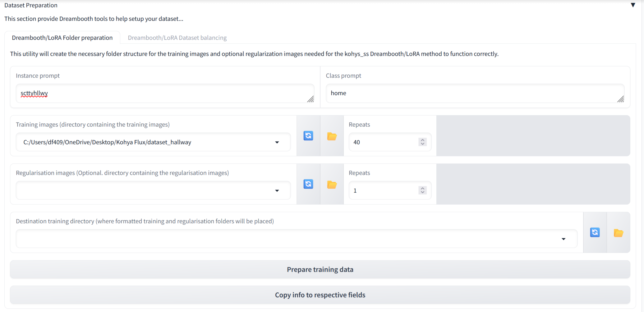Image resolution: width=644 pixels, height=312 pixels.
Task: Refresh the regularisation images directory list
Action: (308, 184)
